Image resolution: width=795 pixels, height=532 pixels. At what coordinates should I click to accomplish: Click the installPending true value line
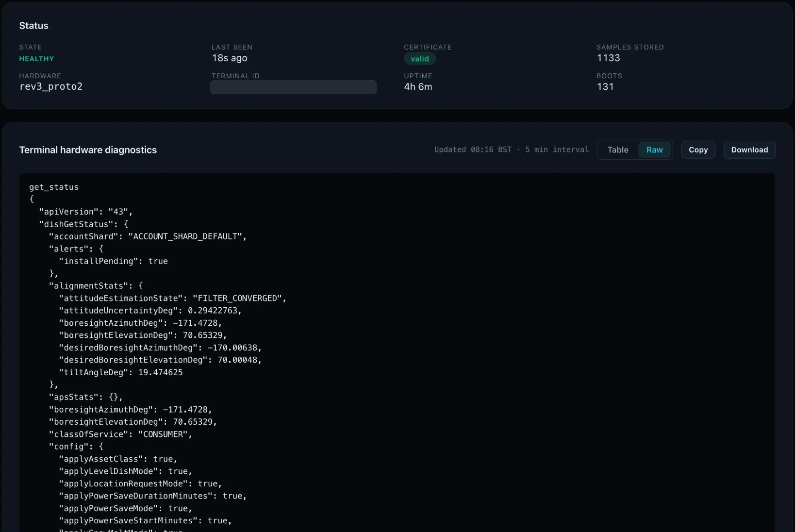(113, 261)
